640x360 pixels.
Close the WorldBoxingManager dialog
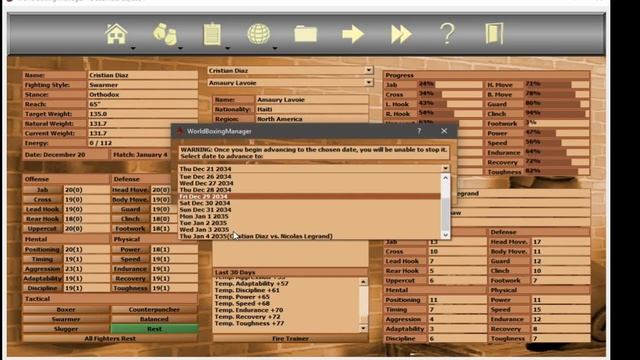click(444, 131)
